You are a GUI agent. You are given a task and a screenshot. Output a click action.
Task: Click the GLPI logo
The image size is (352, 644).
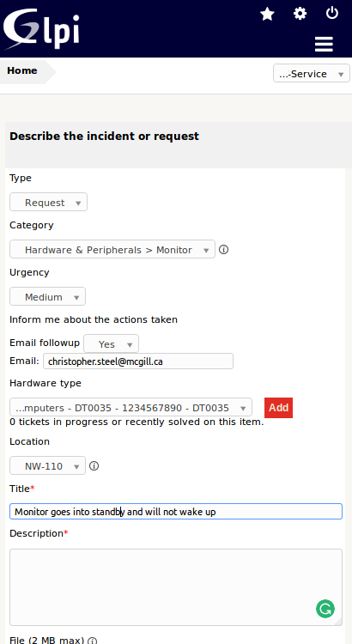(x=41, y=29)
